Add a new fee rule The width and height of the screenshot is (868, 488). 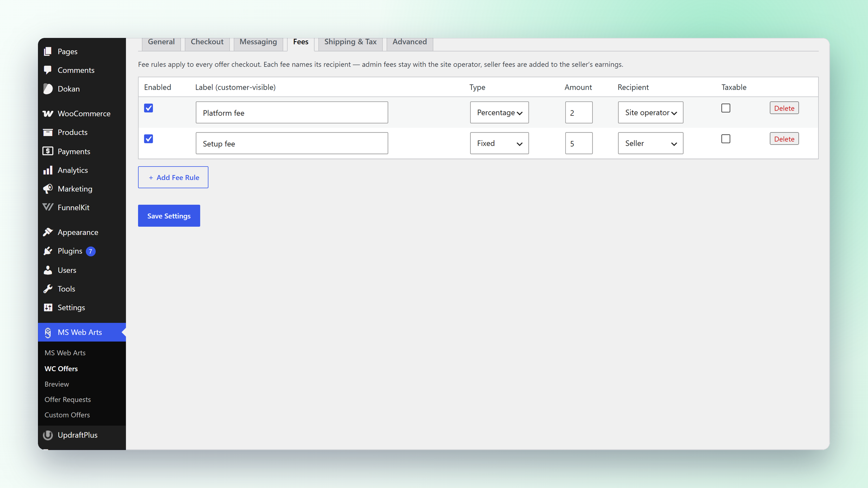coord(173,177)
